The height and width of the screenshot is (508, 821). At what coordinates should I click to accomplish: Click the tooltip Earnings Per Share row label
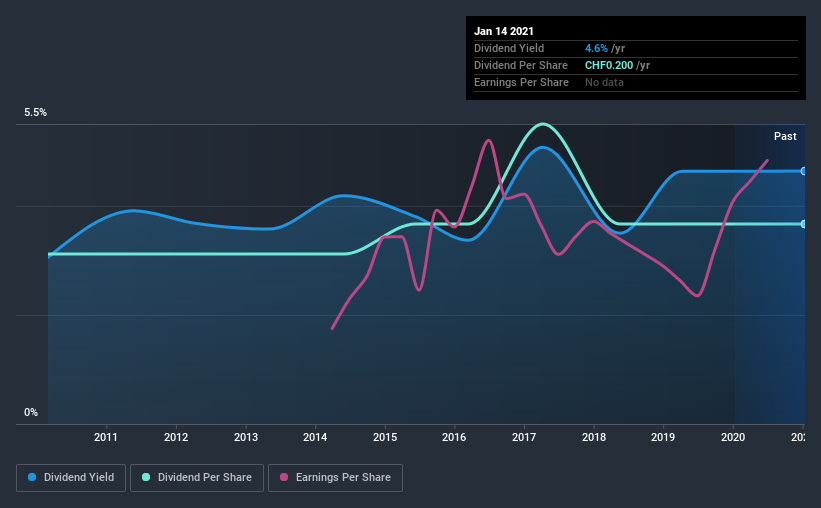tap(521, 82)
